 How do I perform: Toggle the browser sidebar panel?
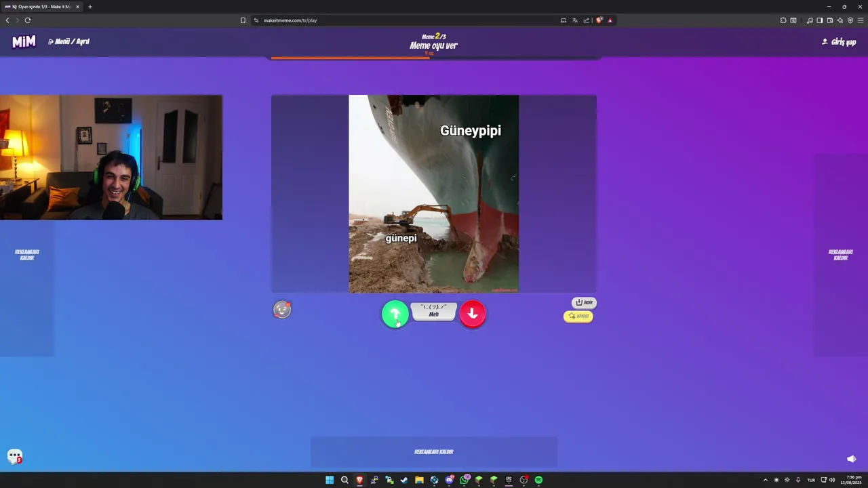pos(819,20)
